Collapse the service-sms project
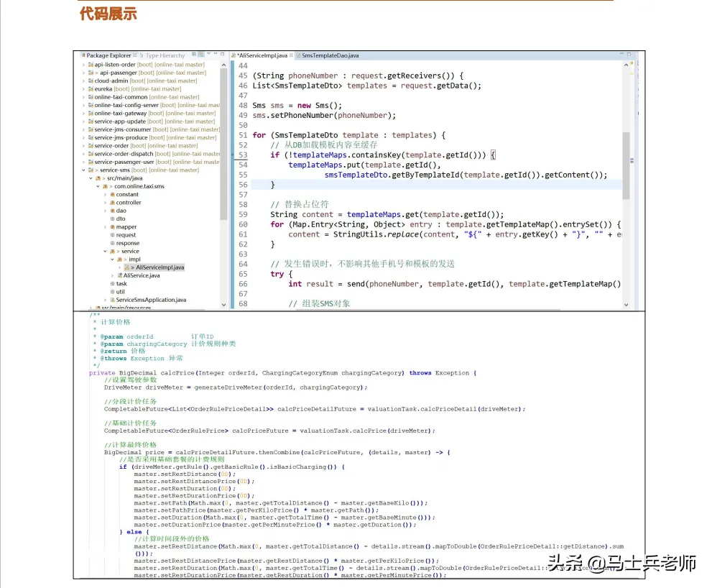The image size is (712, 588). tap(83, 170)
